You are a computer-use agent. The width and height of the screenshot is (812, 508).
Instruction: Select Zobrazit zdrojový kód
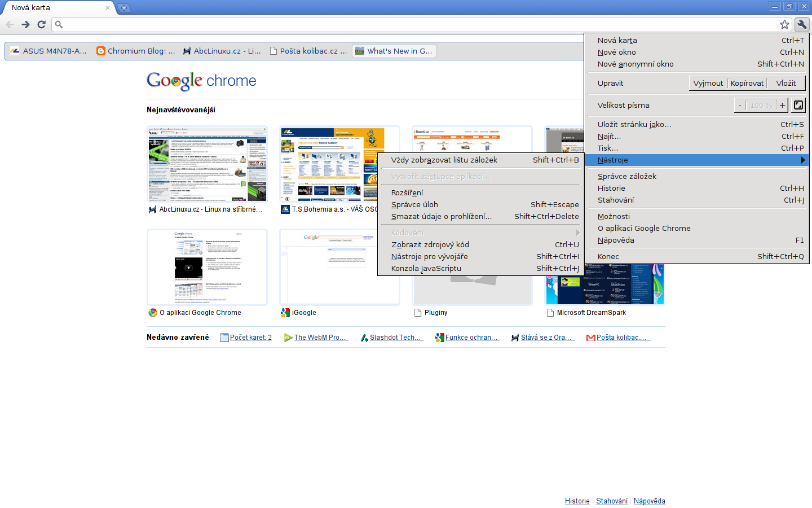[x=480, y=244]
